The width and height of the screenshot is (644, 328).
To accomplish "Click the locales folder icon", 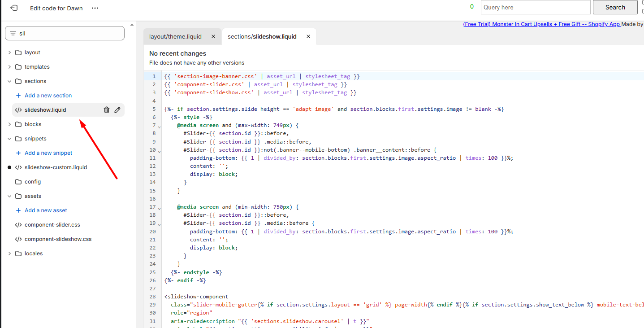I will tap(18, 254).
